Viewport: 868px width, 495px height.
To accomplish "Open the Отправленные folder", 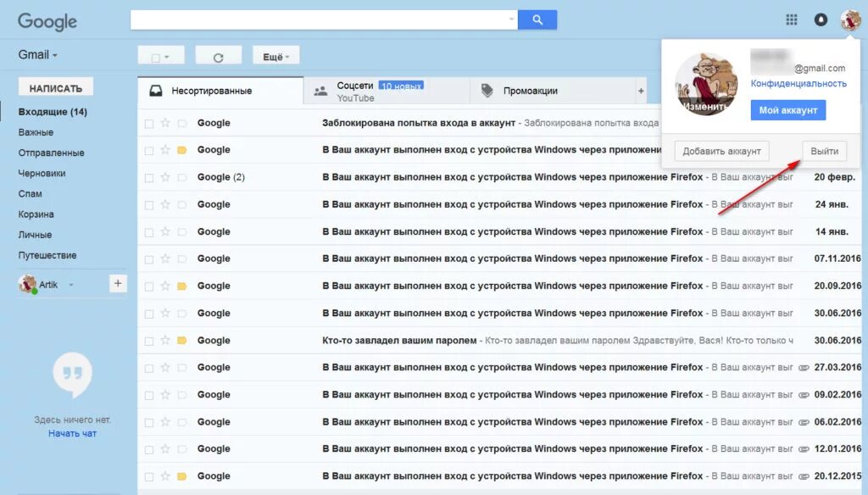I will [52, 153].
